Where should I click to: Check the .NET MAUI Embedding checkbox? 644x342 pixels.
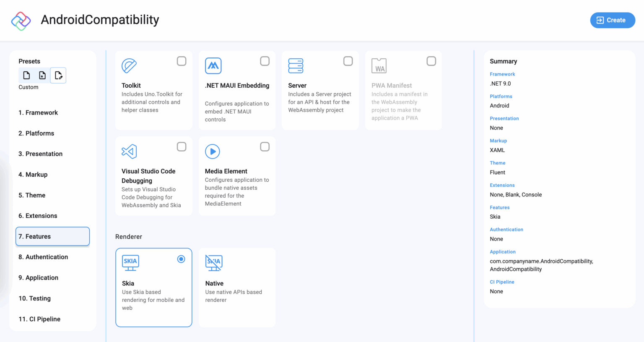click(265, 61)
